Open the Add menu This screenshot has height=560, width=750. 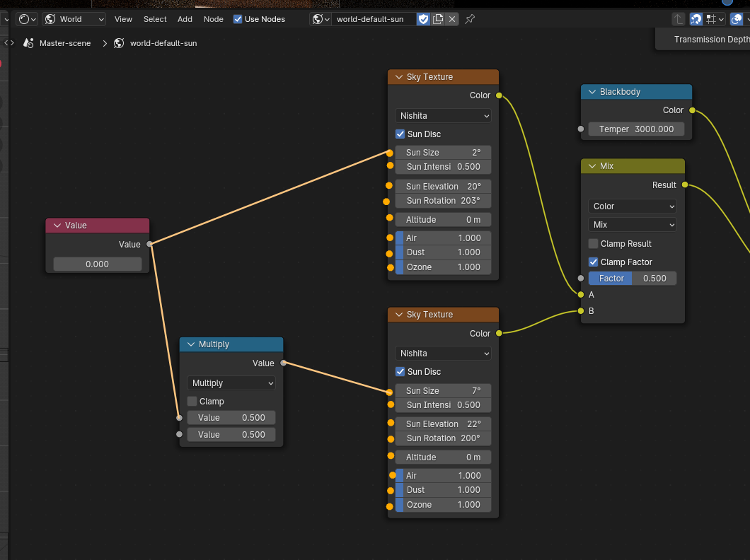tap(185, 19)
